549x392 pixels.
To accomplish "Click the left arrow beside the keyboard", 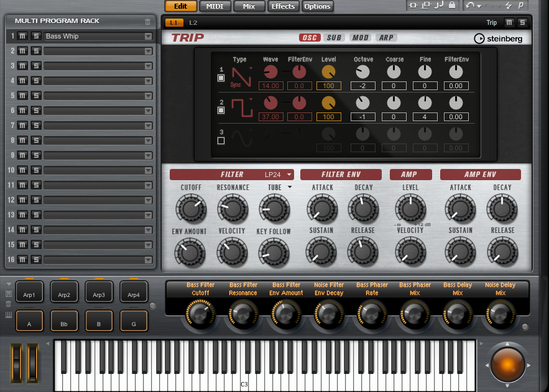I will tap(48, 344).
